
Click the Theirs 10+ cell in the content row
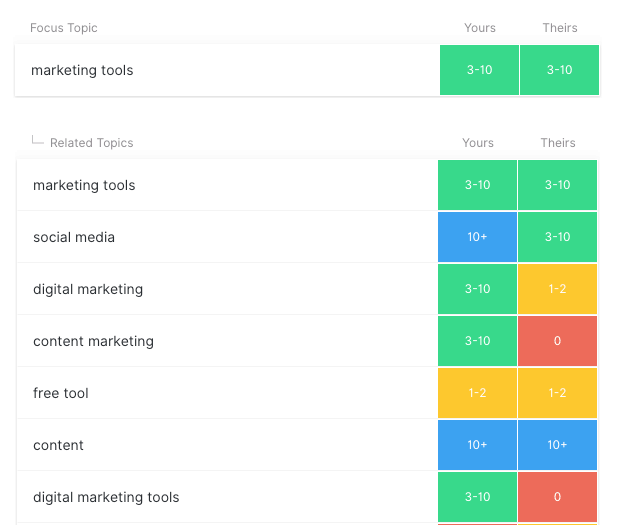tap(558, 445)
